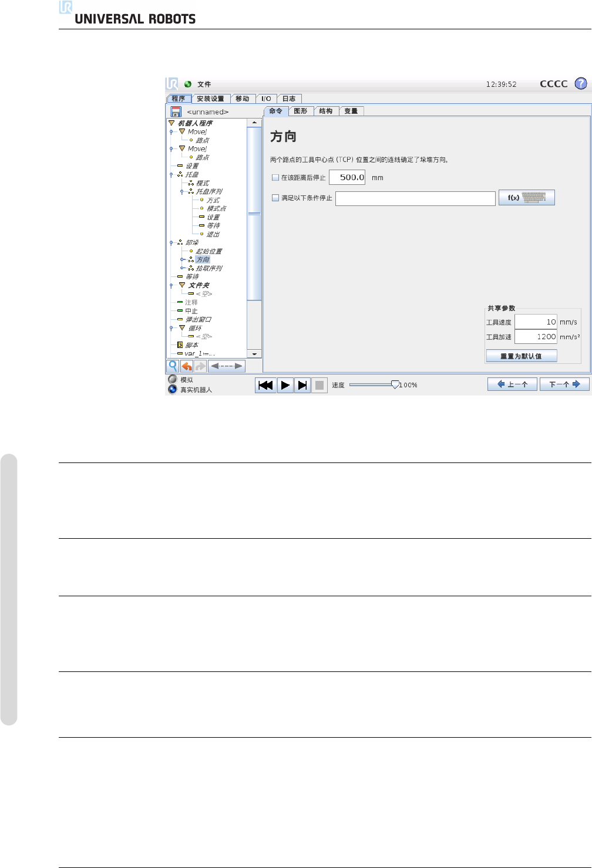Select the 注释 comment node
Screen dimensions: 592x868
coord(191,302)
